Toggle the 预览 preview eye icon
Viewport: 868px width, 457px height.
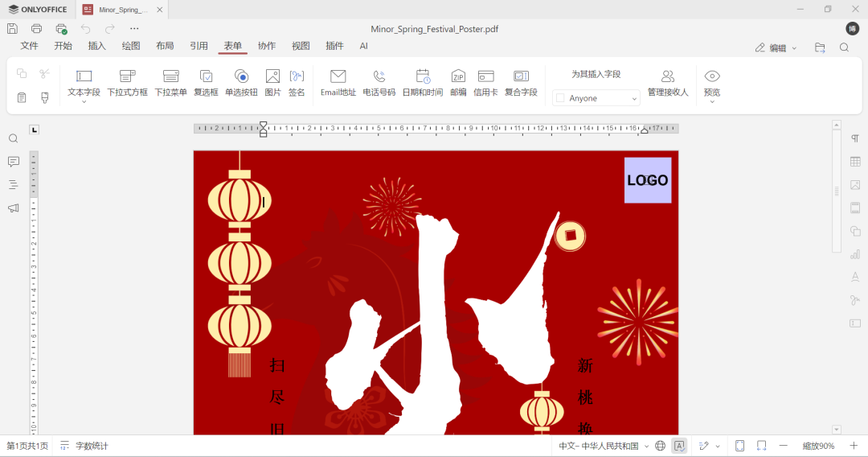712,76
